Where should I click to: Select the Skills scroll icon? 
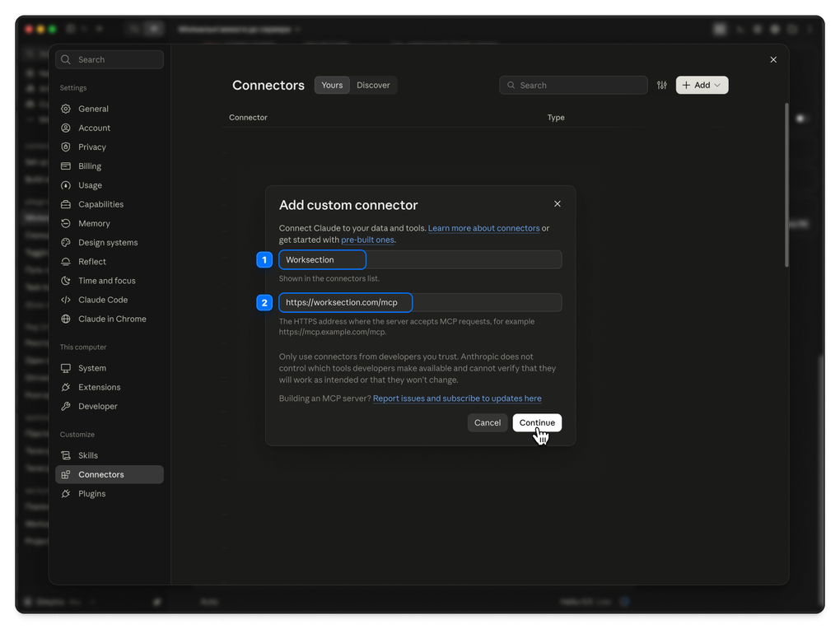click(66, 455)
